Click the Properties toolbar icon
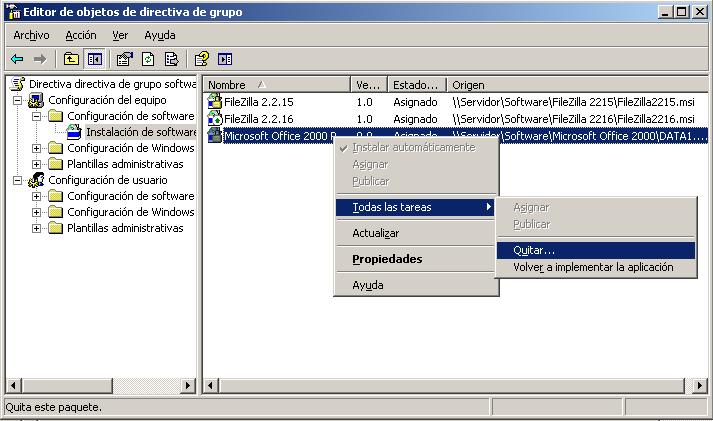 (124, 59)
